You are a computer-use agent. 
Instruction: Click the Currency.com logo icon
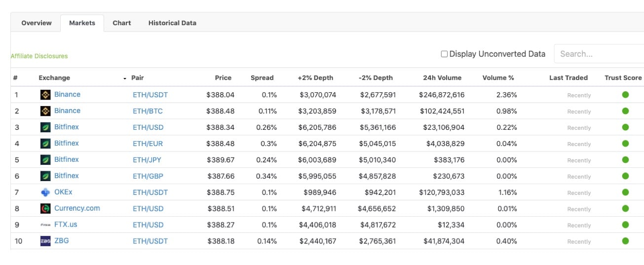click(45, 209)
